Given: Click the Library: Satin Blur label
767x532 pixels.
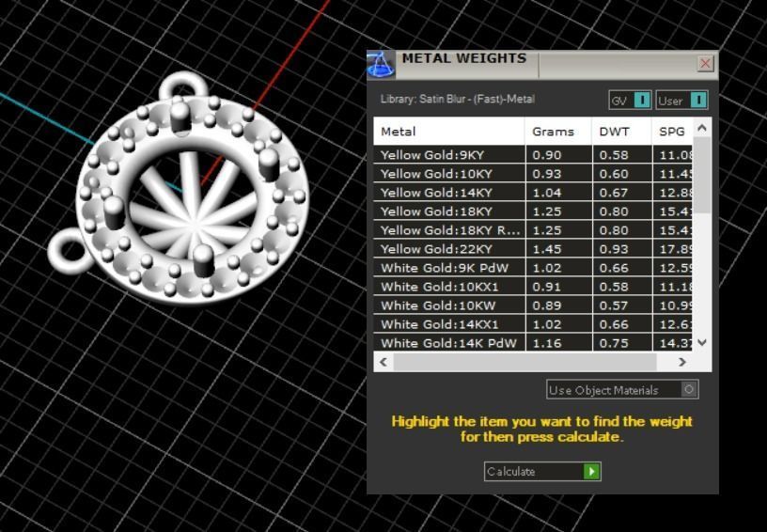Looking at the screenshot, I should [x=458, y=99].
